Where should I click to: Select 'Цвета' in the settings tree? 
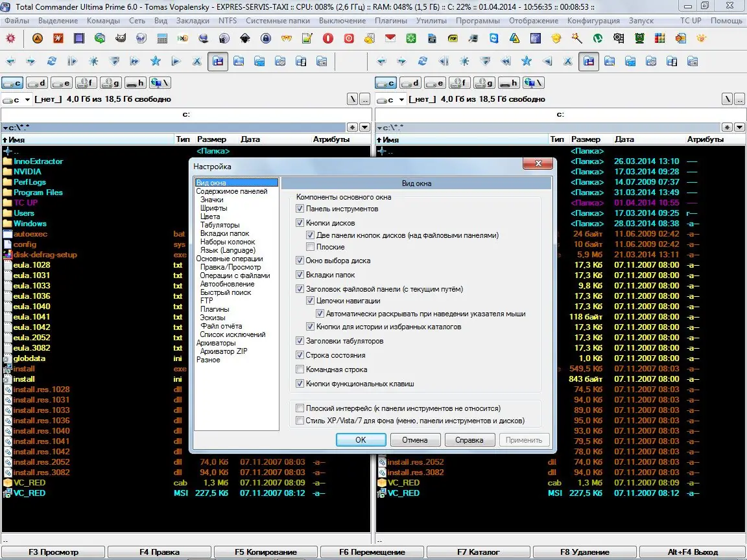[210, 216]
